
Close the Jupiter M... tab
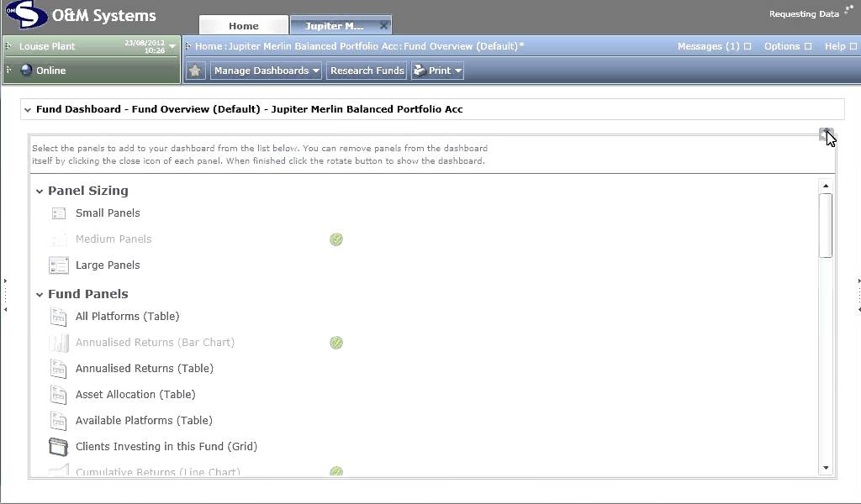[x=383, y=25]
